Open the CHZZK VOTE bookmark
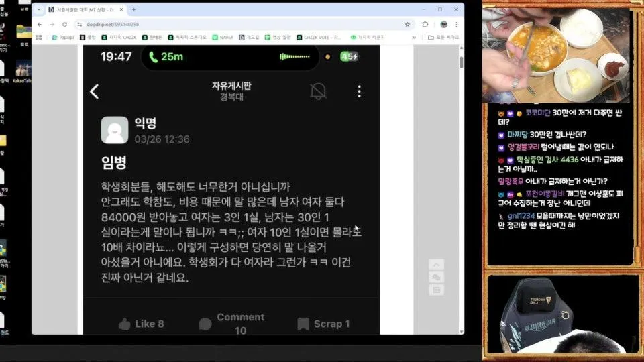 point(319,38)
